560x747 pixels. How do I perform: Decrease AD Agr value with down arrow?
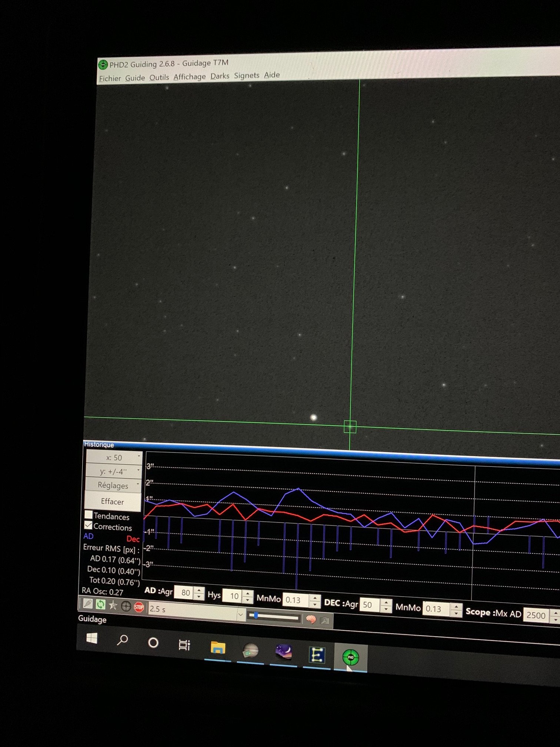click(x=199, y=596)
